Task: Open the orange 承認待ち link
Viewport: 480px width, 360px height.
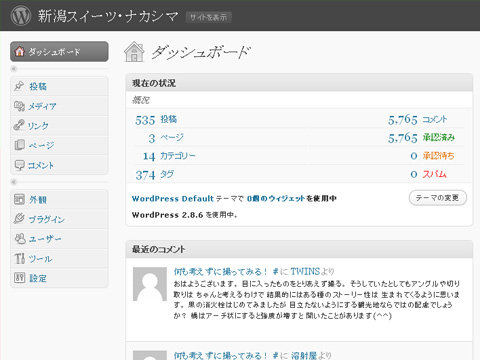Action: pyautogui.click(x=438, y=156)
